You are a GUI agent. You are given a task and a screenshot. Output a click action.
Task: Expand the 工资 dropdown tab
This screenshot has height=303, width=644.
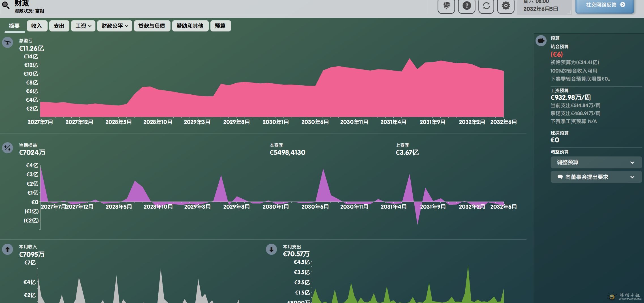pyautogui.click(x=83, y=26)
